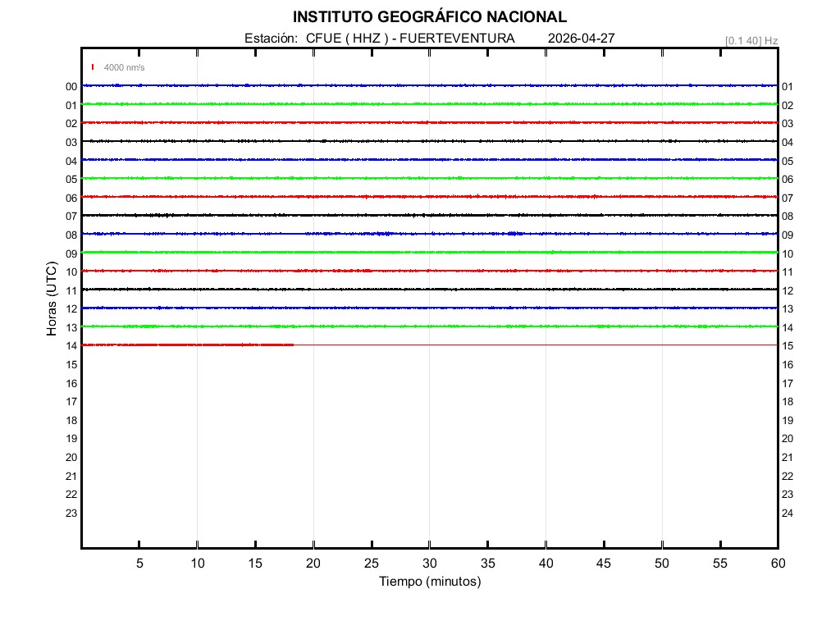Image resolution: width=840 pixels, height=630 pixels.
Task: Click the Horas (UTC) axis title
Action: (52, 299)
